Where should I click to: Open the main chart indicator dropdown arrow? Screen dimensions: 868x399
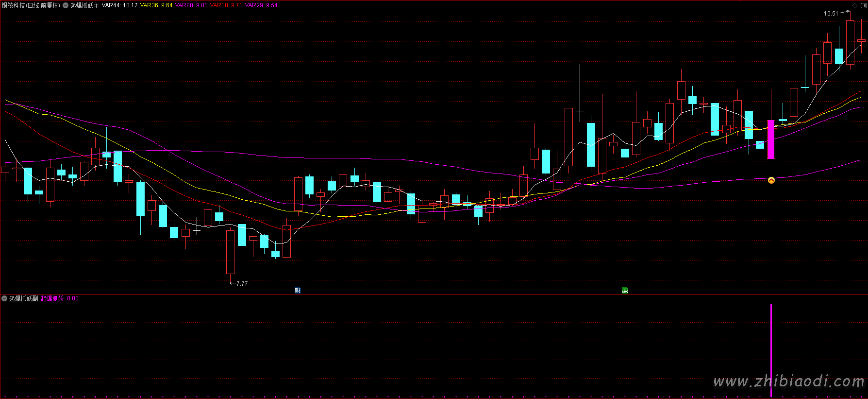[66, 5]
